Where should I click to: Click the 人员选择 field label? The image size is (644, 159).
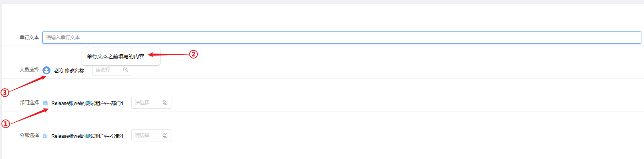point(29,70)
